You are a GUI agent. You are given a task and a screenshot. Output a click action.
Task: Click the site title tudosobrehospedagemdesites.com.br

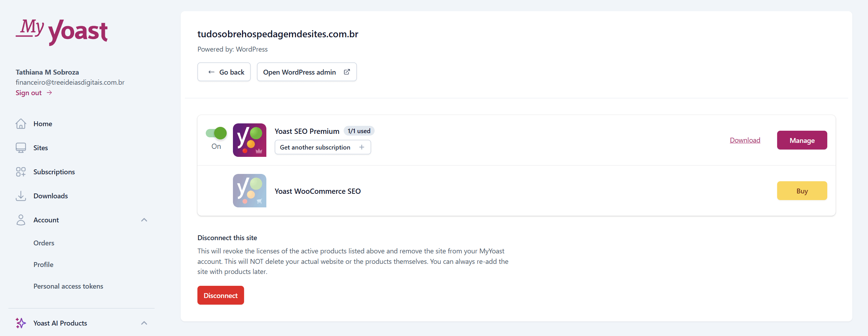(x=278, y=34)
